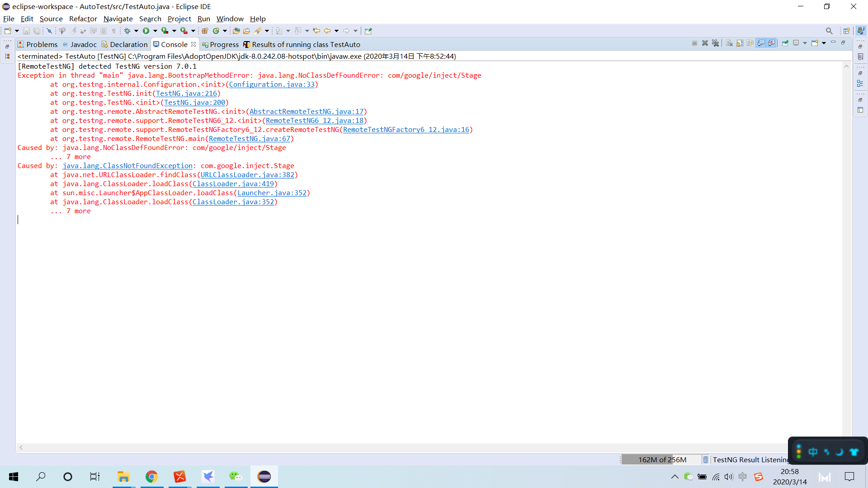Toggle Show Console on standard output change
Screen dimensions: 868x488
761,43
